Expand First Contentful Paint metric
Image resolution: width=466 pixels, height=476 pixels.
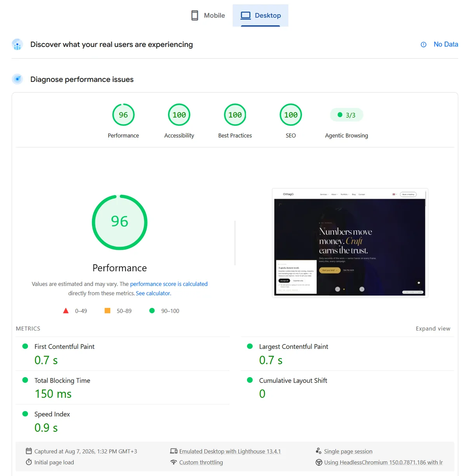(123, 354)
